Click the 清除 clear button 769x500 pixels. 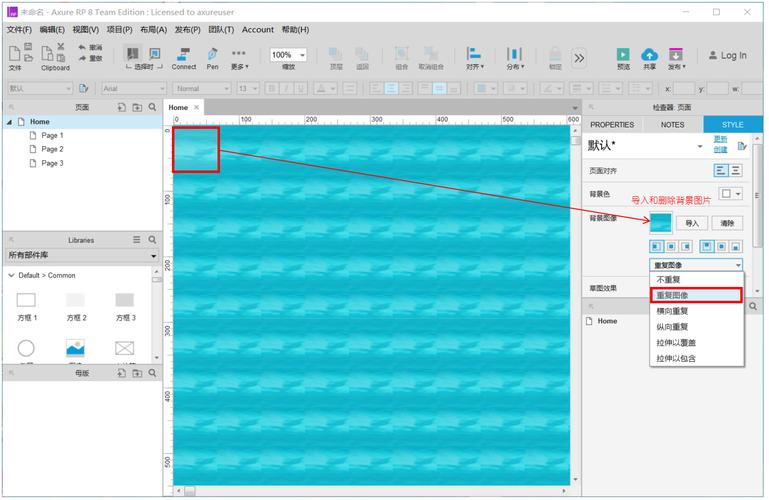point(727,223)
